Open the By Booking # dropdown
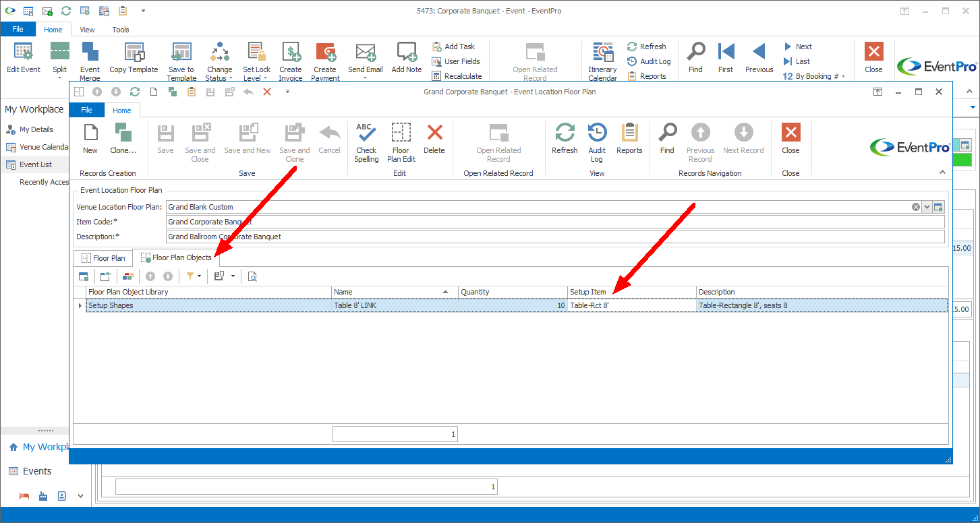 coord(813,76)
